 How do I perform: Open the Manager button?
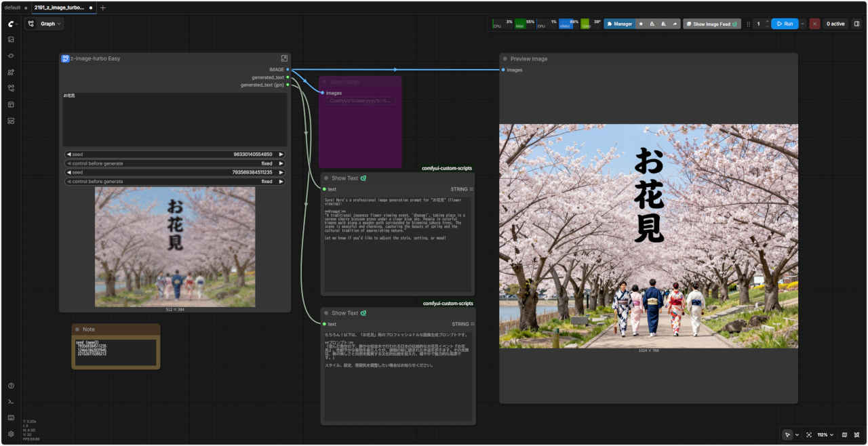[x=619, y=24]
